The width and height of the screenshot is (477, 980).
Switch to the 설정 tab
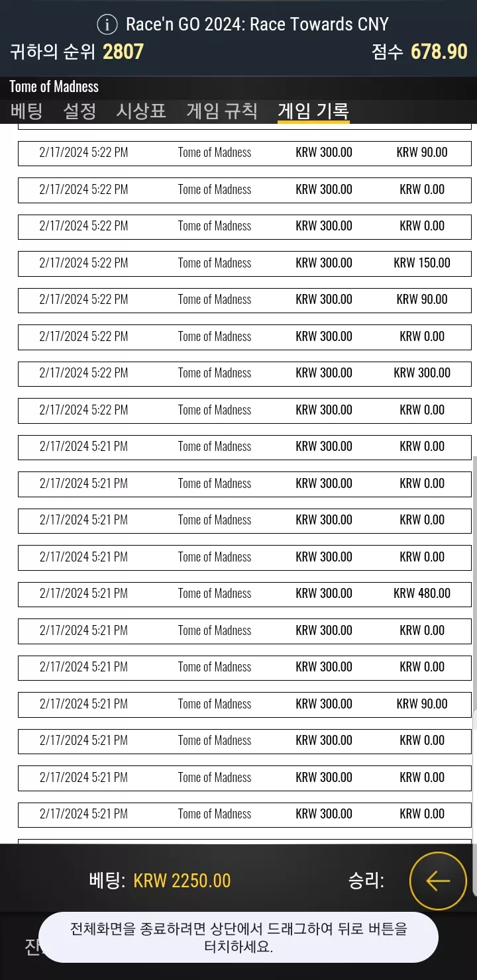point(79,111)
